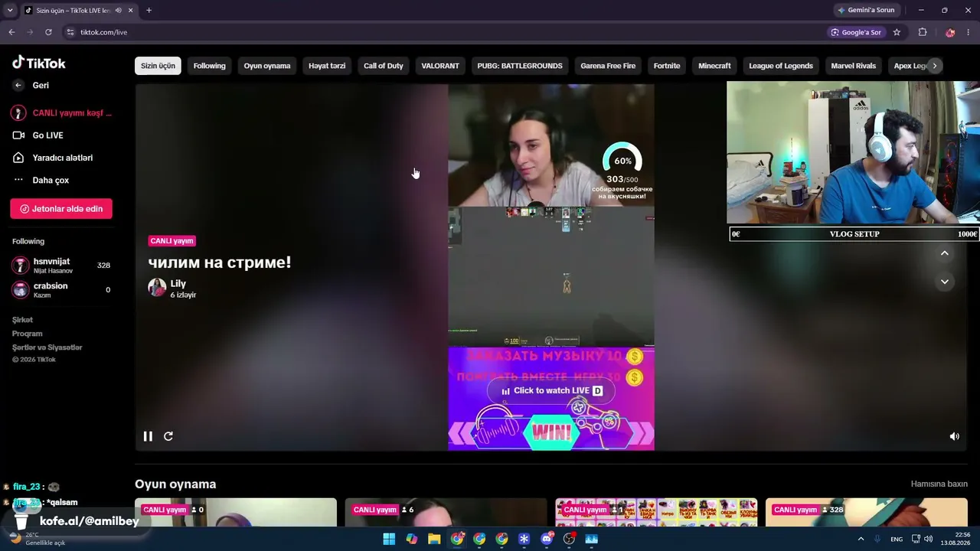Show more categories with right chevron
Image resolution: width=980 pixels, height=551 pixels.
(x=934, y=66)
